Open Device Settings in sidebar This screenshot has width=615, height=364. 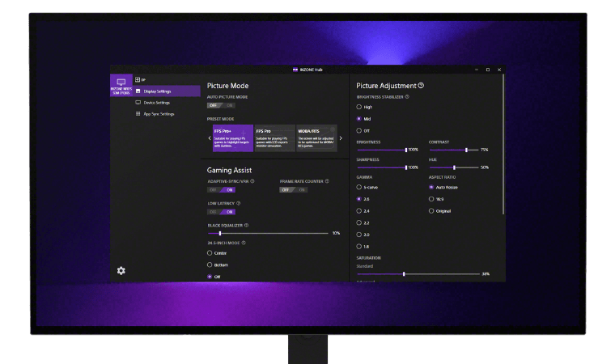pyautogui.click(x=157, y=103)
